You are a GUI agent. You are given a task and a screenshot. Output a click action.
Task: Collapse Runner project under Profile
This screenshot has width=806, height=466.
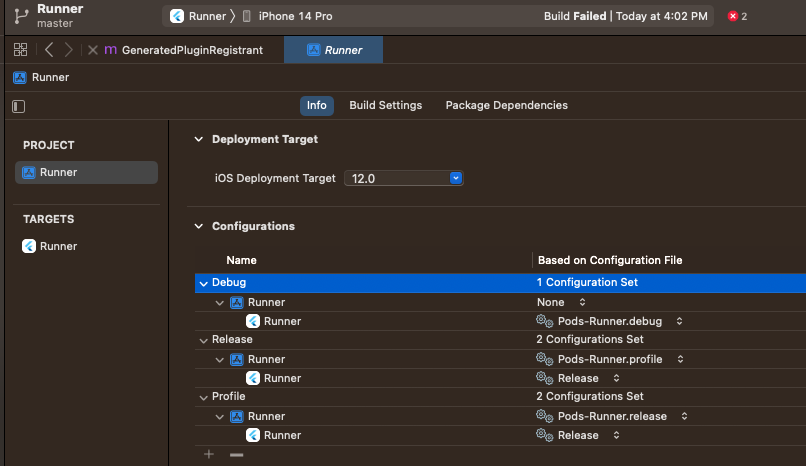pyautogui.click(x=219, y=417)
